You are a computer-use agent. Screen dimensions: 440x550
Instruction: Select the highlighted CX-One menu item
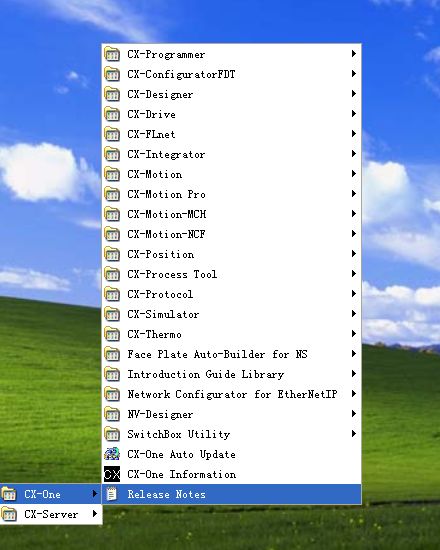51,494
